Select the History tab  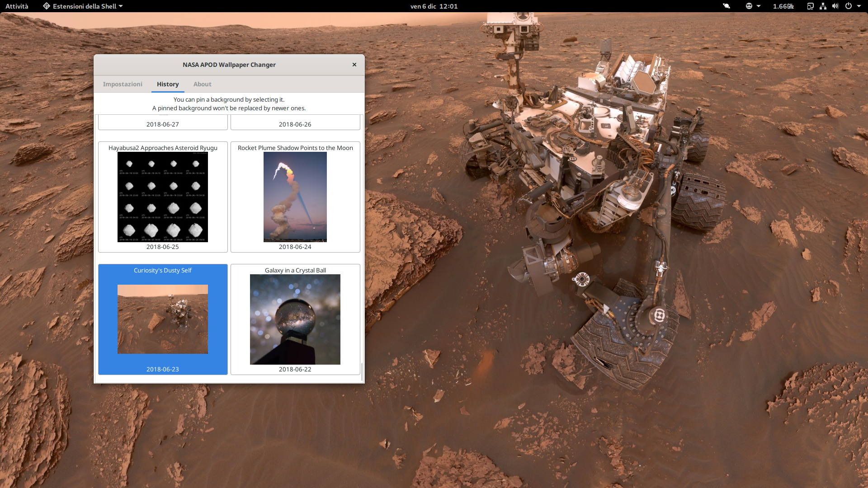point(168,84)
